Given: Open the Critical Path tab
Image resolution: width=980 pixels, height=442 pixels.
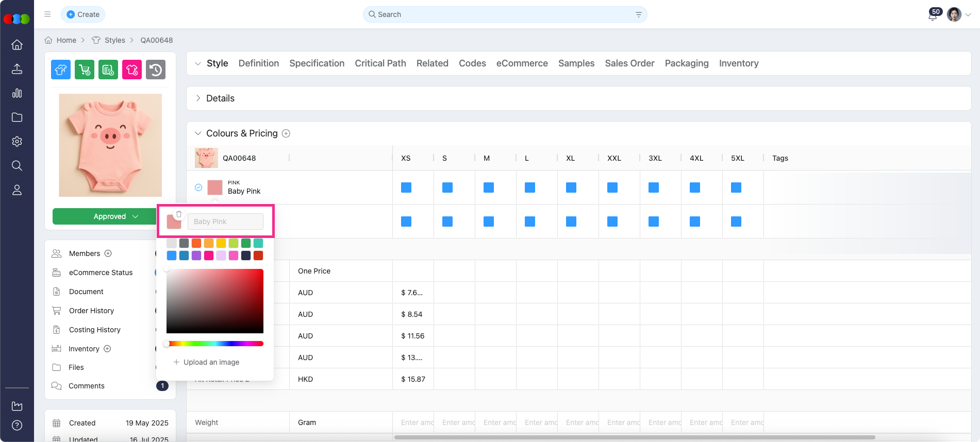Looking at the screenshot, I should tap(380, 63).
